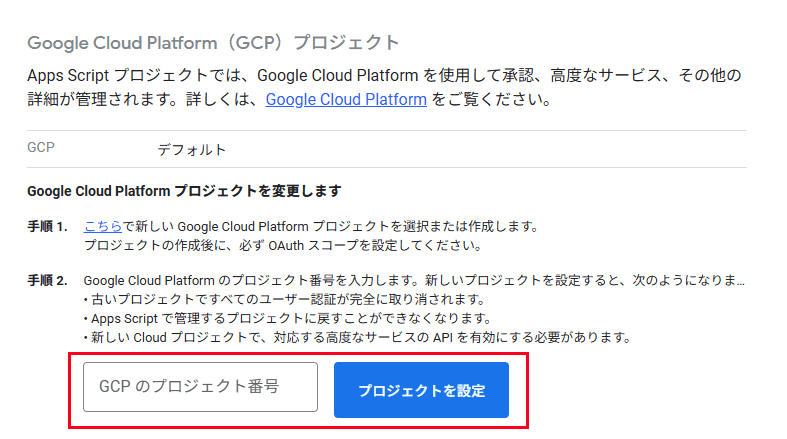Click the bold プロジェクトを変更します subheading
The image size is (787, 439).
[x=184, y=191]
